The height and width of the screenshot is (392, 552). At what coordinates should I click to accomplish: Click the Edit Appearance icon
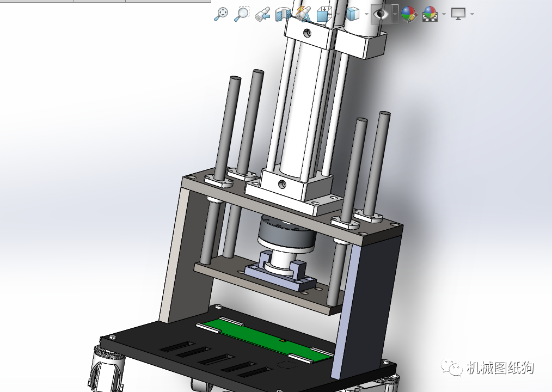click(409, 14)
